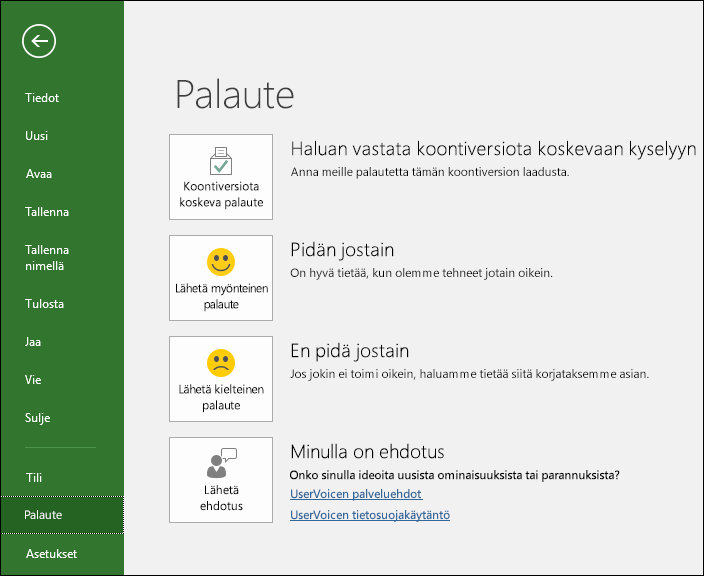Open the UserVoicen tietosuojakäytäntö link
Screen dimensions: 704x576
(370, 515)
